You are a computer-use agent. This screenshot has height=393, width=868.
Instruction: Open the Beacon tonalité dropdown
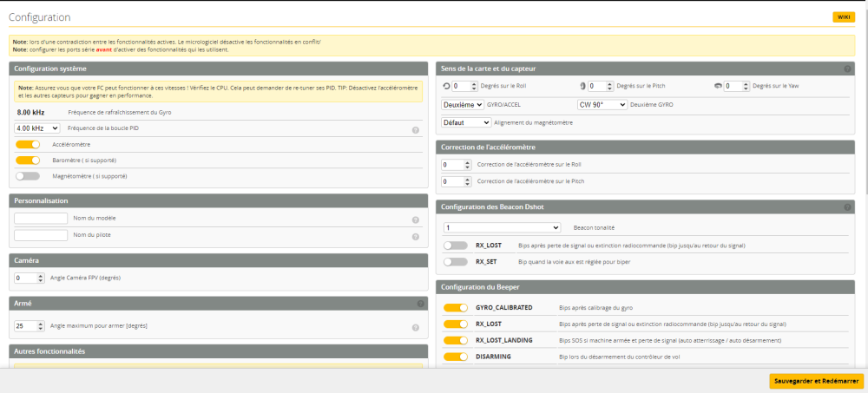coord(501,227)
